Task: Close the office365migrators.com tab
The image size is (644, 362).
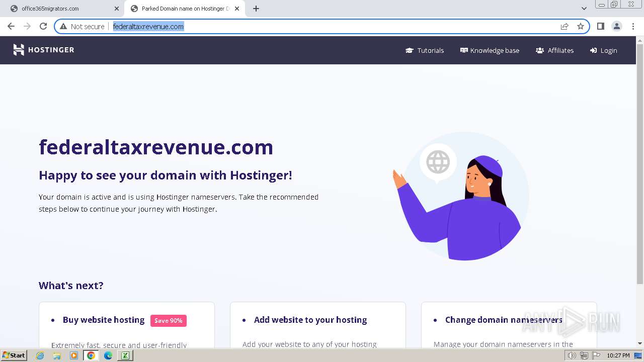Action: (x=117, y=9)
